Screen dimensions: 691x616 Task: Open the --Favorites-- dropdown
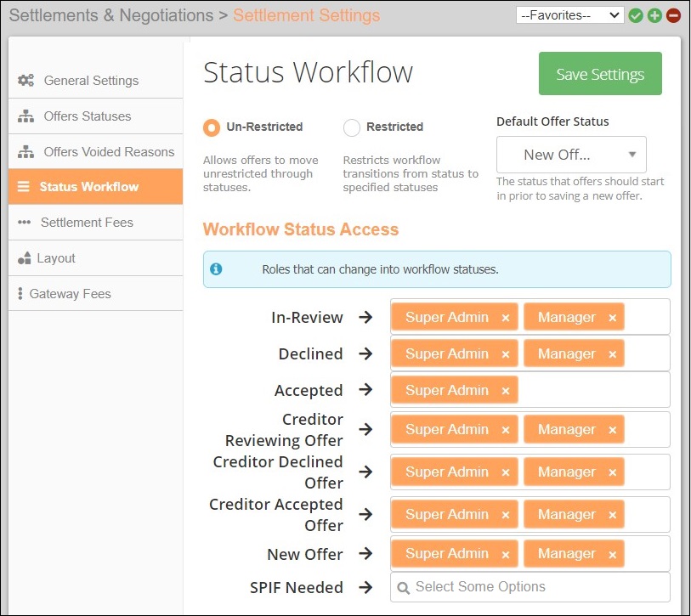point(569,14)
